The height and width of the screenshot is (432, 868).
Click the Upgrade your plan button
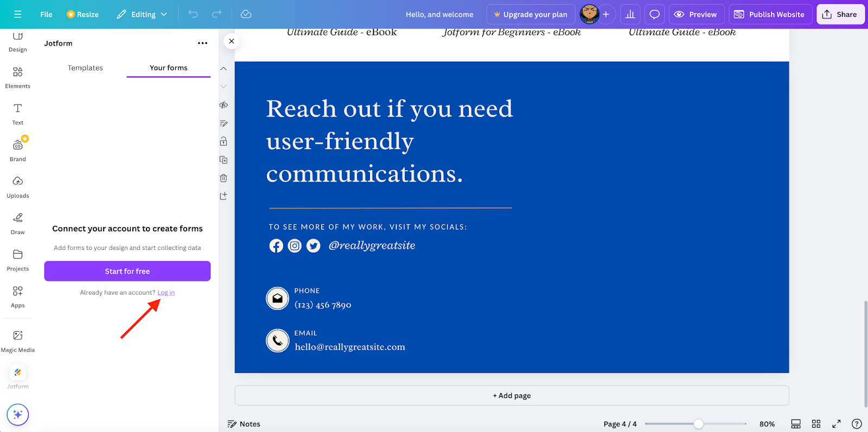531,14
